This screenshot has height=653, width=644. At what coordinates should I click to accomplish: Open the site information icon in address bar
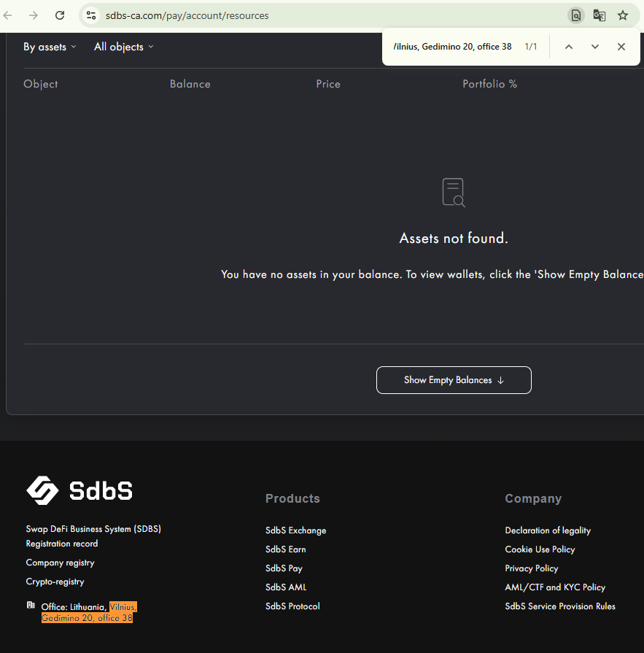tap(91, 15)
